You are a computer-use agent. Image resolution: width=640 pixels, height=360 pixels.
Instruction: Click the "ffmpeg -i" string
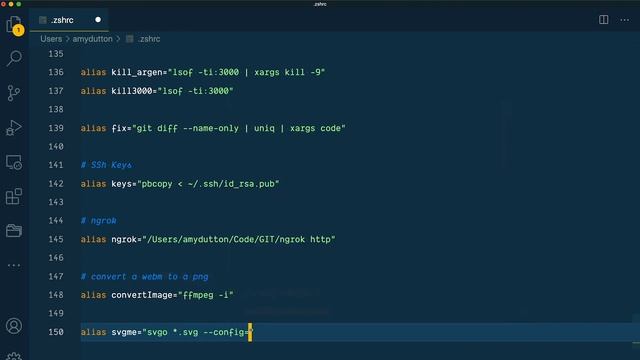pos(206,295)
